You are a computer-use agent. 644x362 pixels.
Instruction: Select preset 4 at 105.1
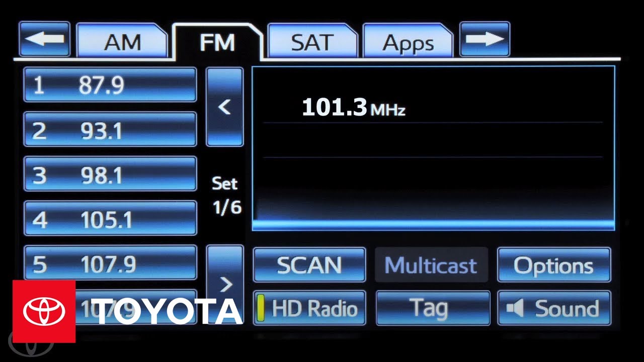(110, 218)
